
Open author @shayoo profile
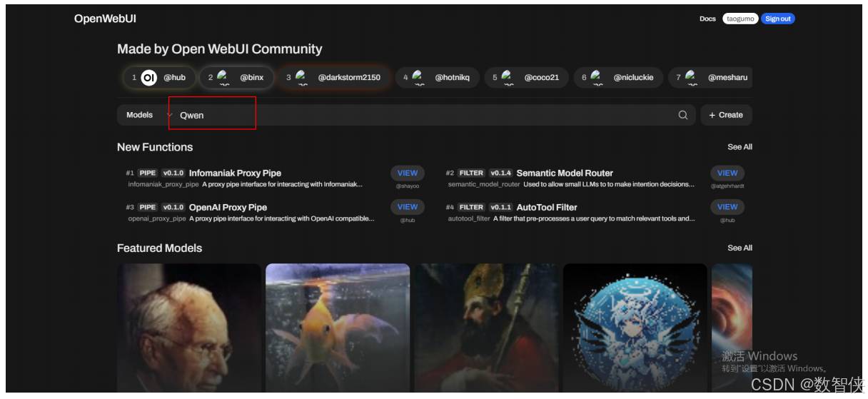(x=407, y=186)
